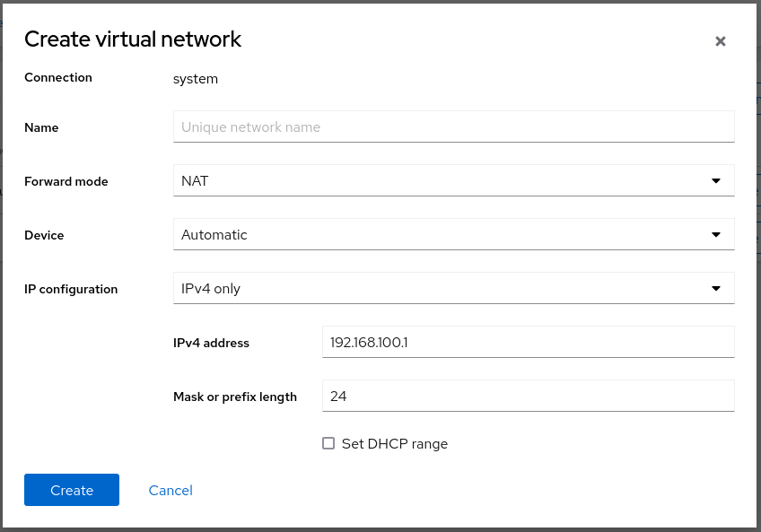
Task: Click the Forward mode label
Action: coord(66,181)
